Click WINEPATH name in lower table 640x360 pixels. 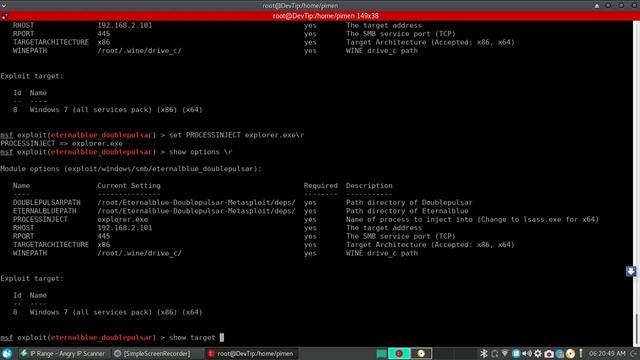(30, 253)
